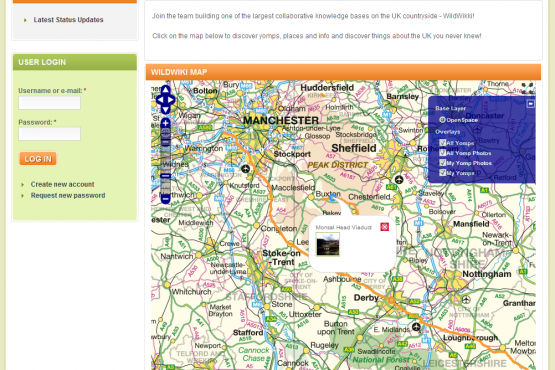Toggle the All Yomps overlay checkbox

click(x=442, y=143)
